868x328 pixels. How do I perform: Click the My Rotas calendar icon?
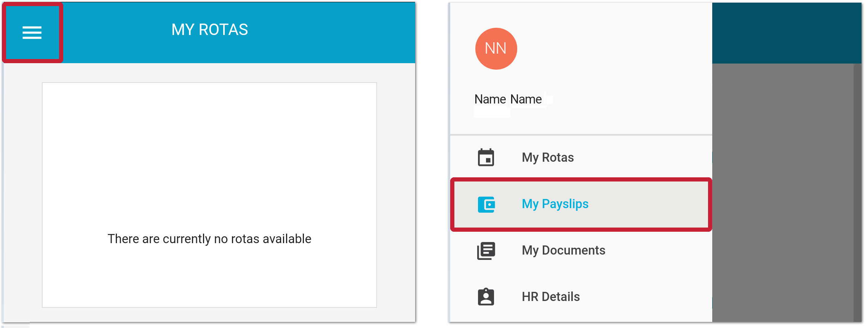point(486,158)
